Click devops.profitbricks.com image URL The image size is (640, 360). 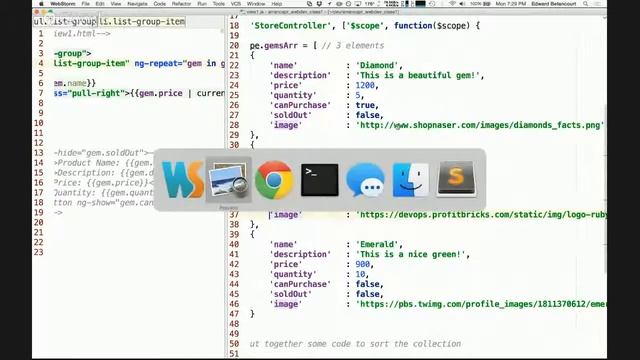tap(481, 214)
